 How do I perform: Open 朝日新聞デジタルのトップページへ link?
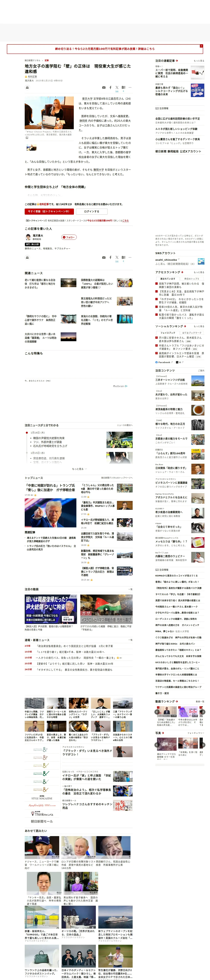point(117,478)
